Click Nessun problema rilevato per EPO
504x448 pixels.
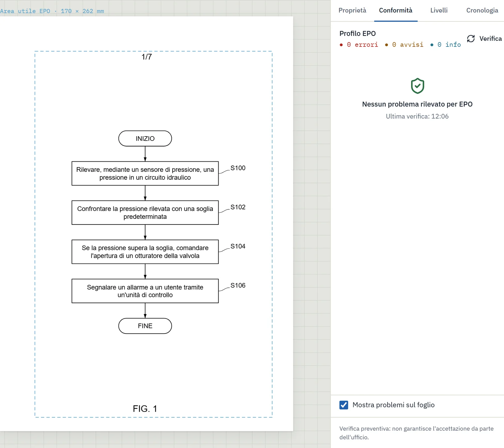(x=417, y=104)
